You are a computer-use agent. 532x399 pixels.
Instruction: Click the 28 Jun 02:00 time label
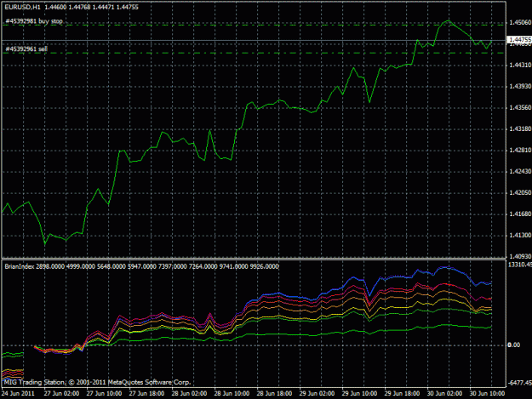click(x=189, y=393)
